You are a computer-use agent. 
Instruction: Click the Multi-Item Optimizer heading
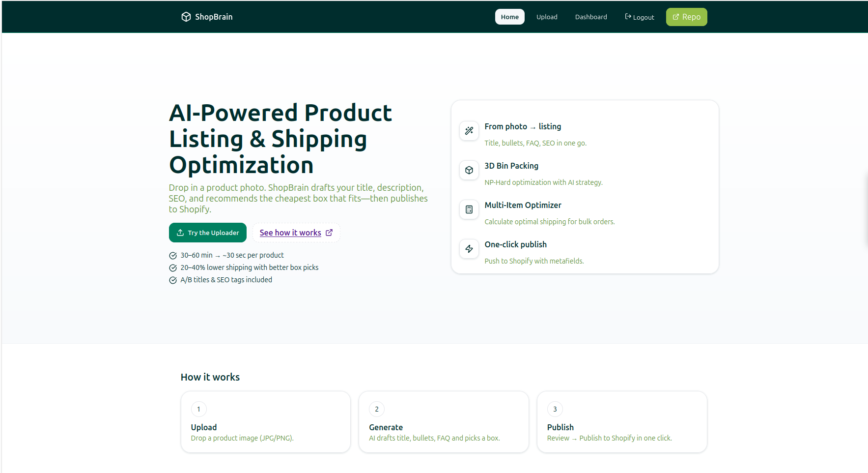[523, 205]
